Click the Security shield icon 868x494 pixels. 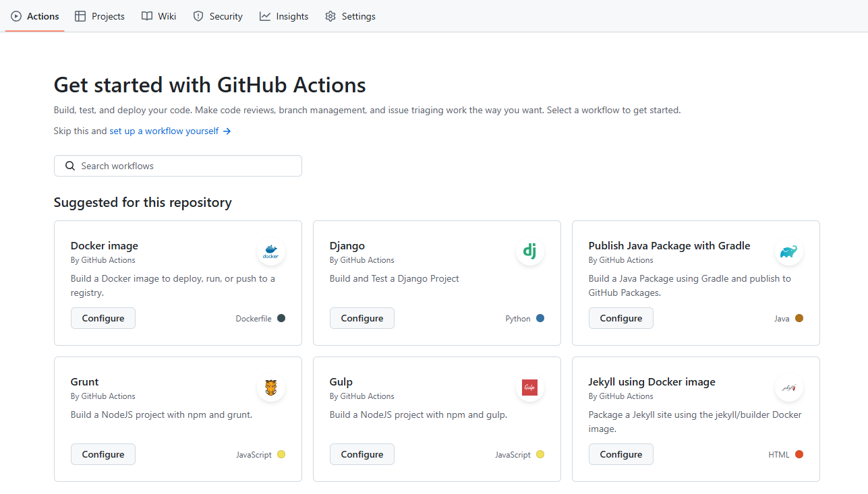coord(198,16)
